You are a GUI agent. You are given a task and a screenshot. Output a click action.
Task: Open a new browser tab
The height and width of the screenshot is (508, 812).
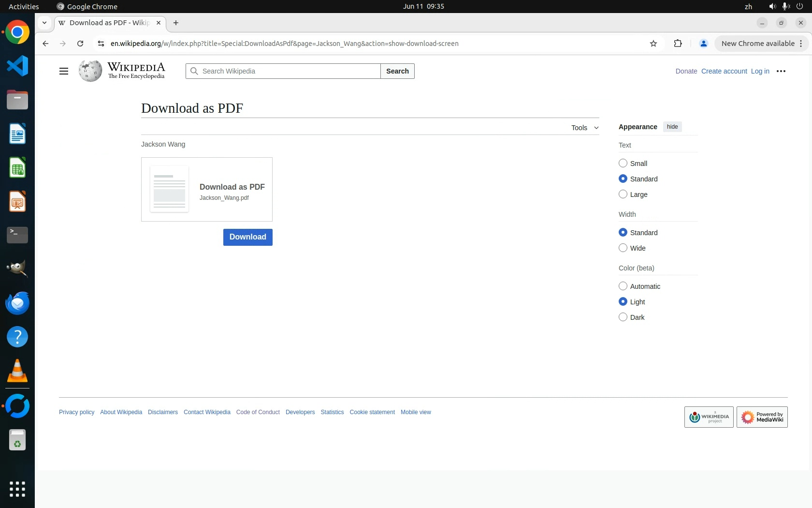[x=176, y=23]
